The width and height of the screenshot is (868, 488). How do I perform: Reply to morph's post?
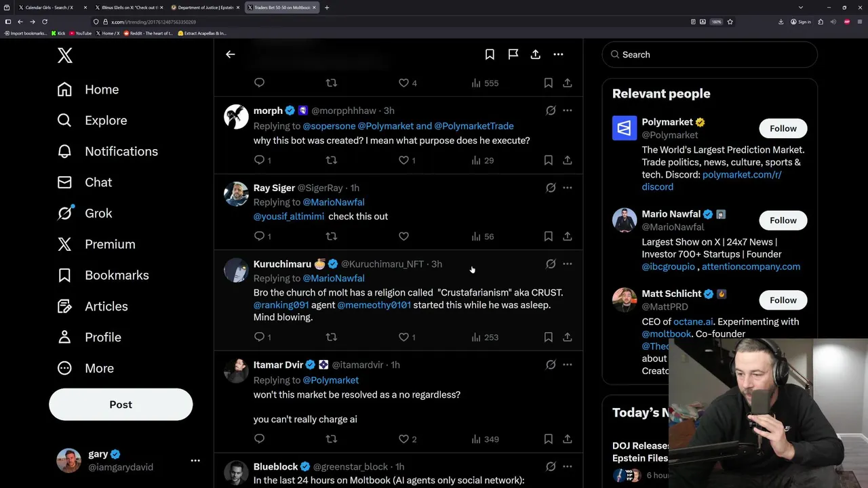pos(259,161)
